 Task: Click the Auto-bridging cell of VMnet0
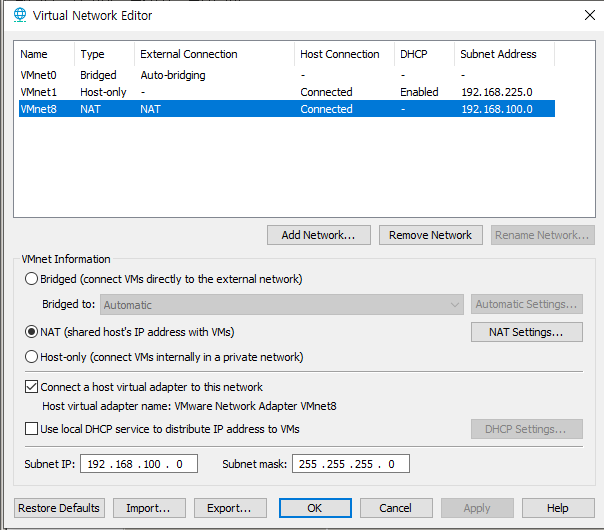pos(173,75)
